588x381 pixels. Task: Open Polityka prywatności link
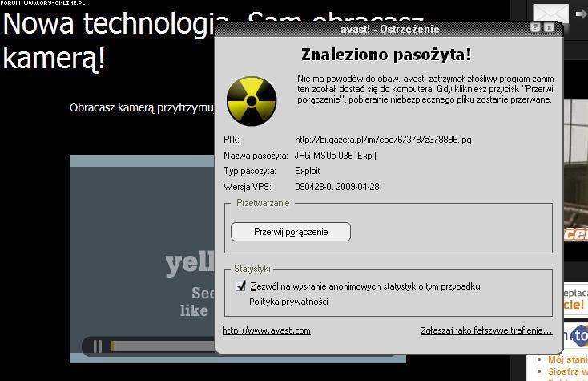pos(288,302)
